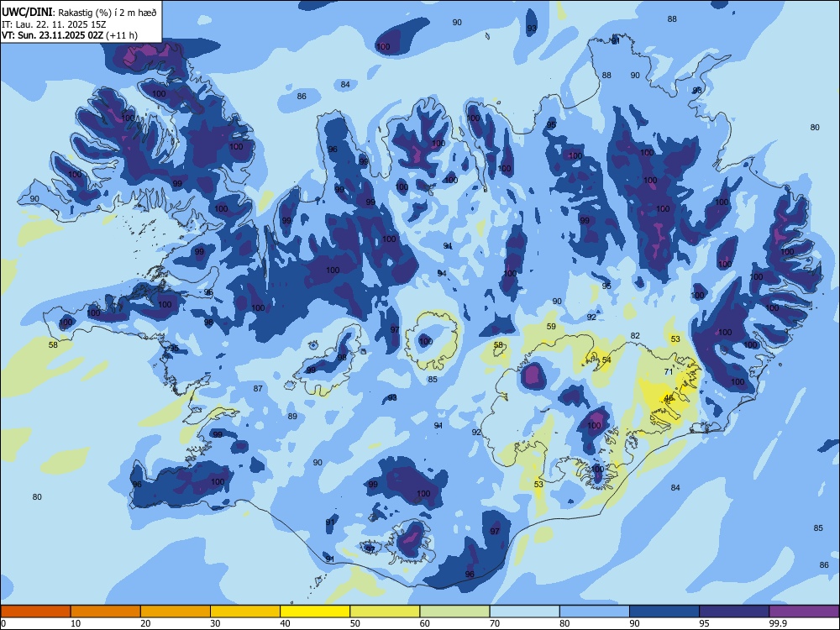Click the '54' humidity value on the map
This screenshot has height=630, width=840.
pyautogui.click(x=606, y=360)
